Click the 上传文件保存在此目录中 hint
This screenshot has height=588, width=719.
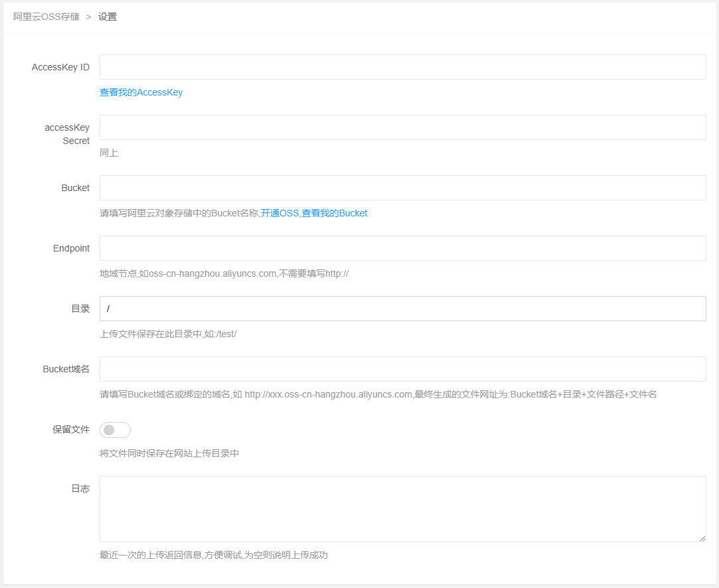(x=168, y=334)
